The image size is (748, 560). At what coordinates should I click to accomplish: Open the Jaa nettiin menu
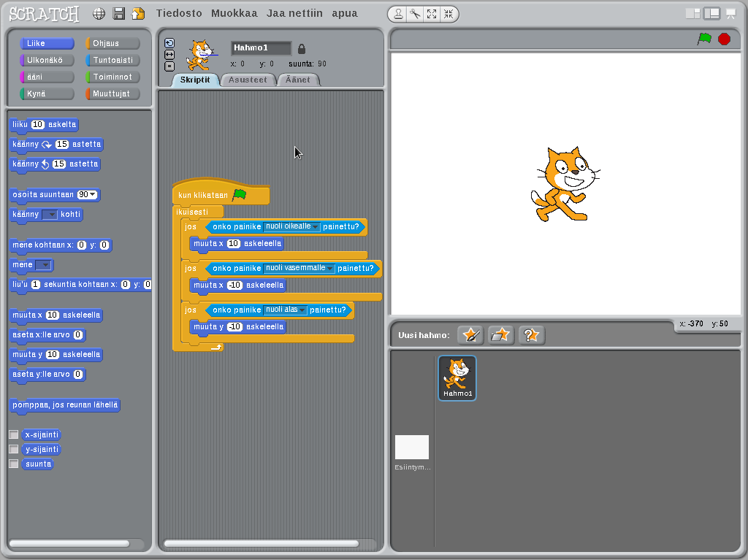[294, 13]
